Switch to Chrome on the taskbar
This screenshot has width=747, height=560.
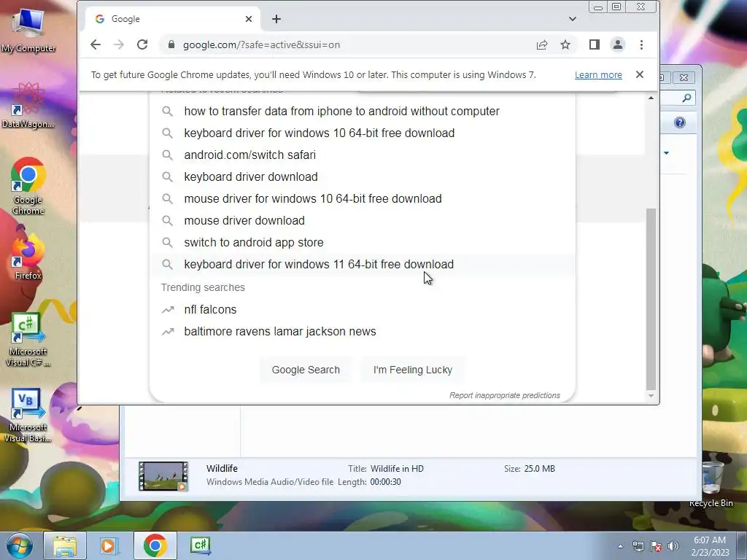(x=155, y=545)
